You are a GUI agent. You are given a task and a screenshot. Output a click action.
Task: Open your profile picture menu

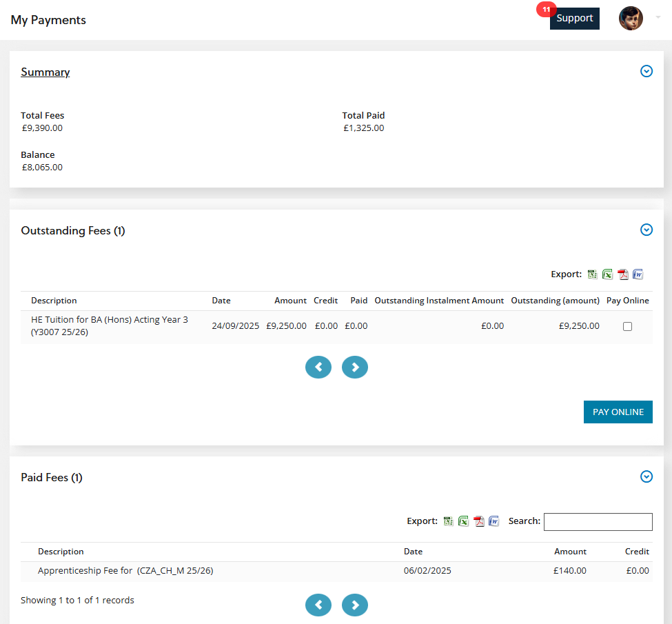pos(631,18)
